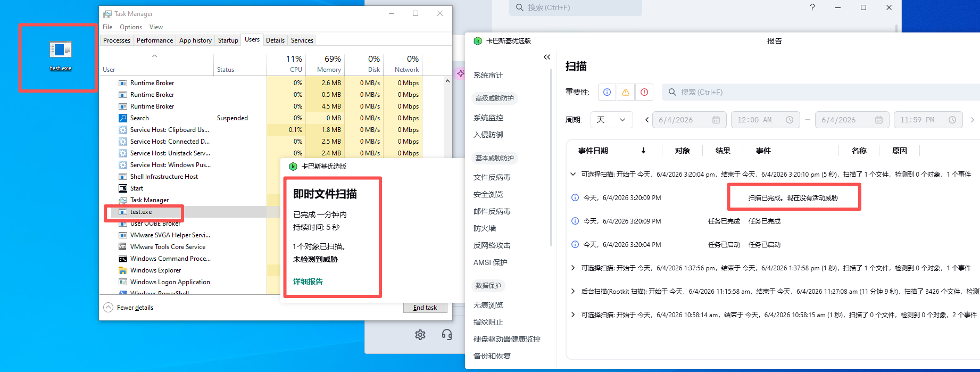Screen dimensions: 980x372
Task: Open the File menu in Task Manager
Action: [107, 27]
